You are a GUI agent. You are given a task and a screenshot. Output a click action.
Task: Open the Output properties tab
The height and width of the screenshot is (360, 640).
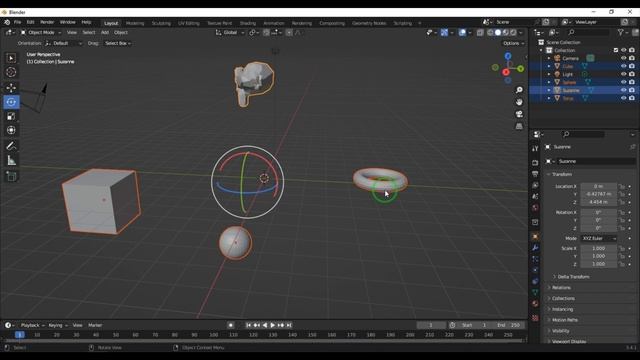click(x=535, y=174)
